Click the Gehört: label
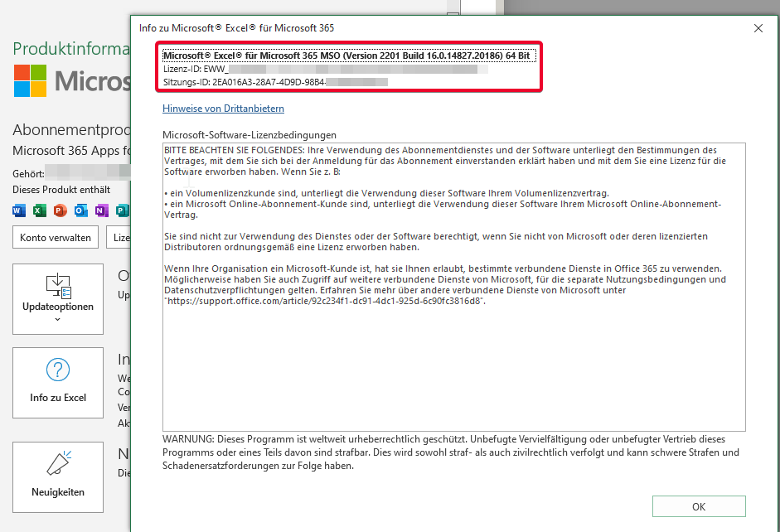This screenshot has height=532, width=780. pyautogui.click(x=28, y=173)
